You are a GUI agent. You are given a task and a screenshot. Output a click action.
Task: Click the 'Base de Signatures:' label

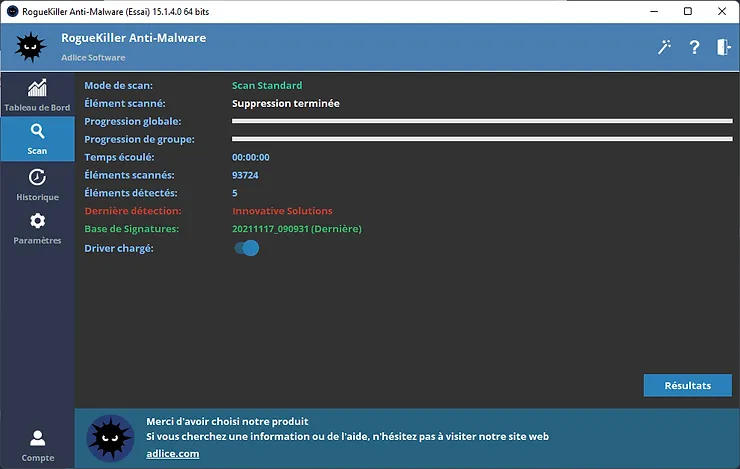pyautogui.click(x=132, y=229)
